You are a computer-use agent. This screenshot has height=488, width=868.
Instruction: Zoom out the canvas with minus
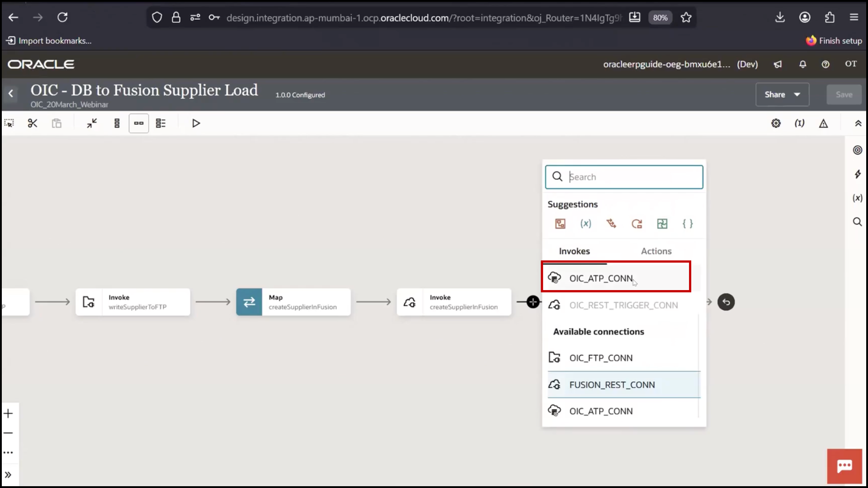[x=9, y=433]
